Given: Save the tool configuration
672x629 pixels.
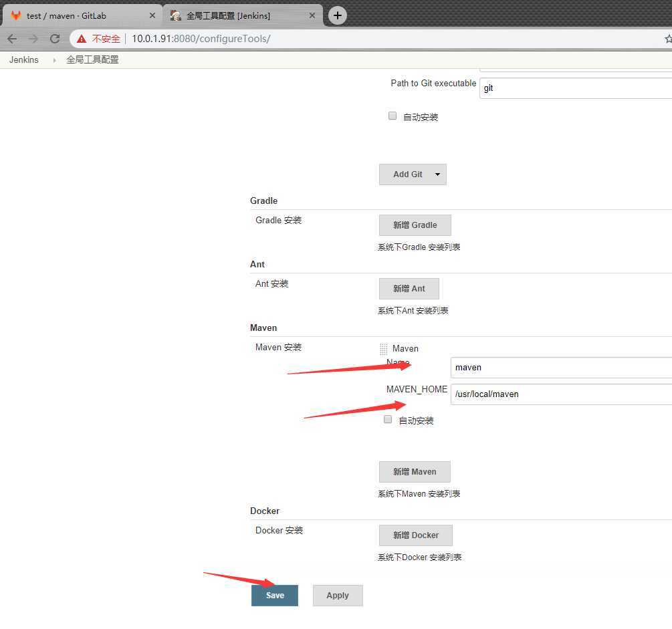Looking at the screenshot, I should 275,596.
